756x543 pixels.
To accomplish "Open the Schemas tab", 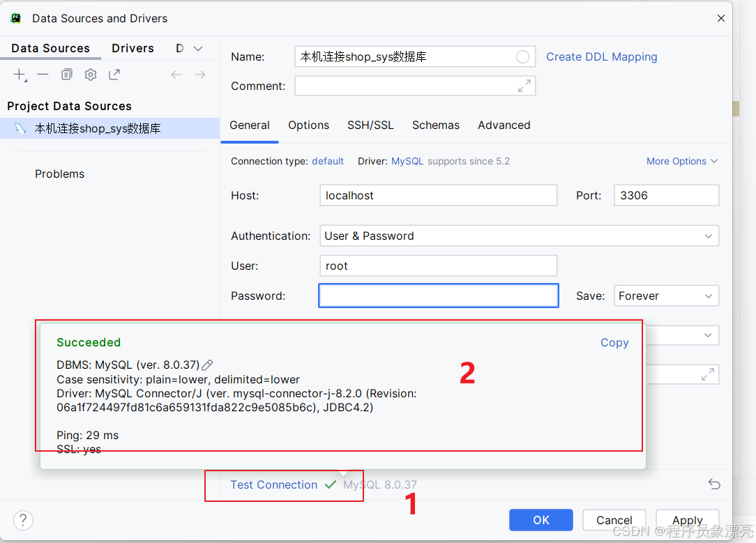I will tap(436, 125).
